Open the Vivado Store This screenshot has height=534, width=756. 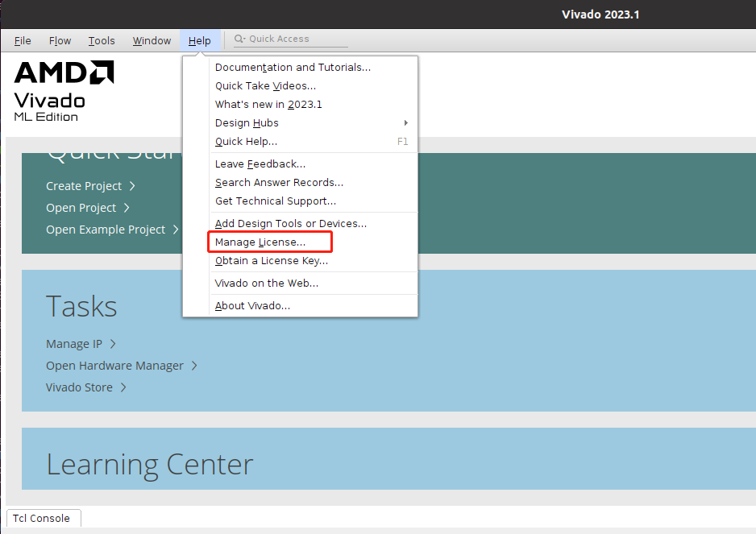coord(79,387)
